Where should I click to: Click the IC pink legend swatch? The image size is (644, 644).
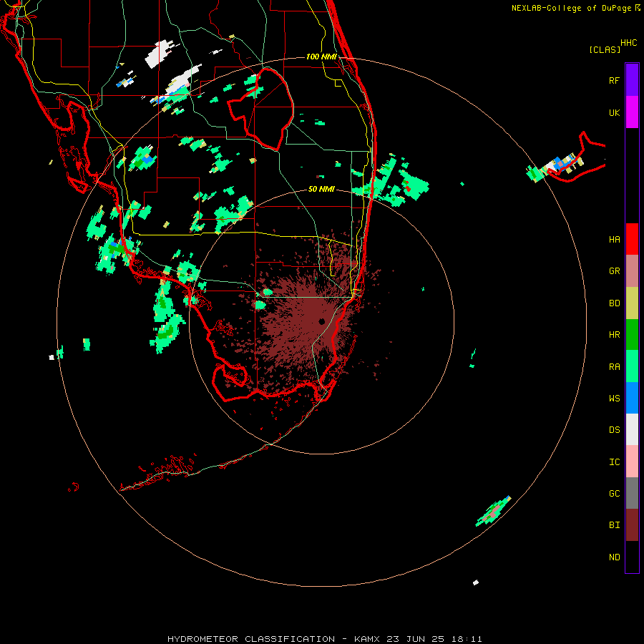[632, 462]
